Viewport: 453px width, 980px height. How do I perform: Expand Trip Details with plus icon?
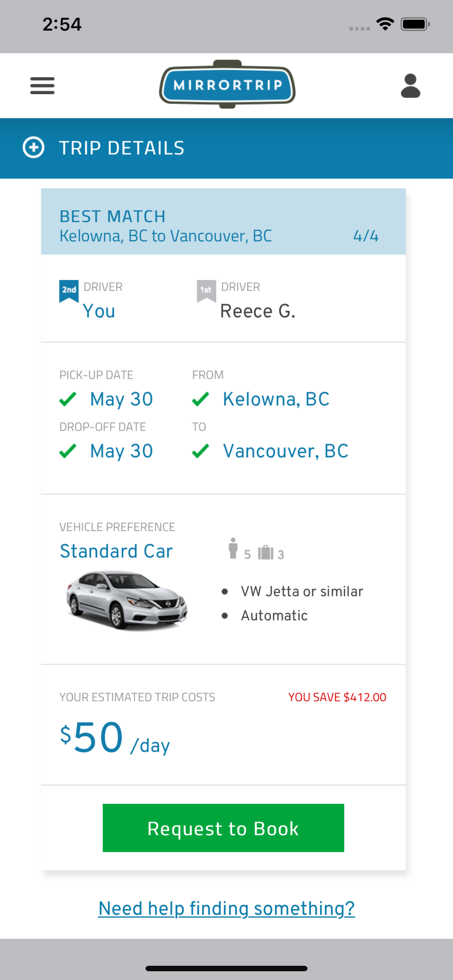pyautogui.click(x=34, y=148)
